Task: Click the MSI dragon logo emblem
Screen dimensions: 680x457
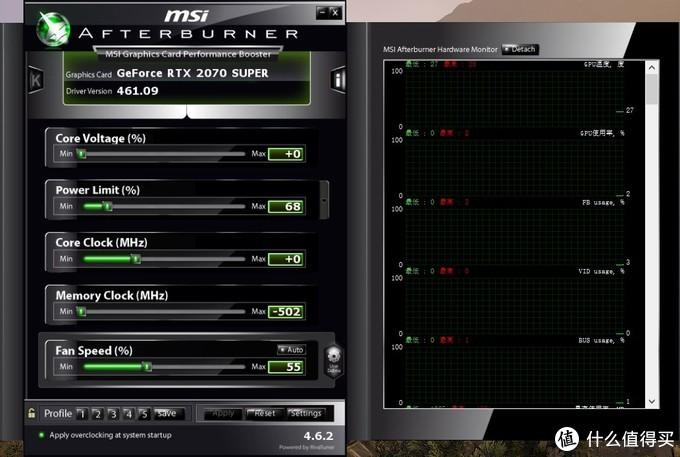Action: click(53, 30)
